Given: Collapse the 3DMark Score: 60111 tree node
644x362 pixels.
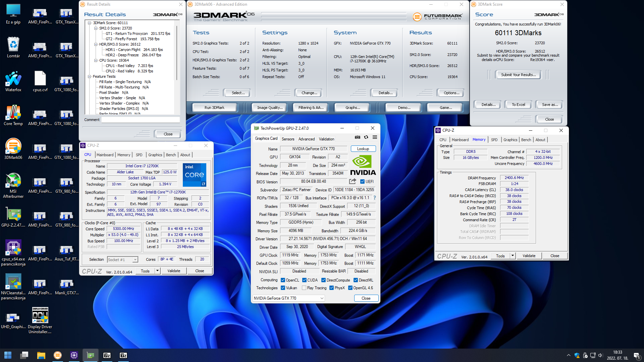Looking at the screenshot, I should point(90,23).
